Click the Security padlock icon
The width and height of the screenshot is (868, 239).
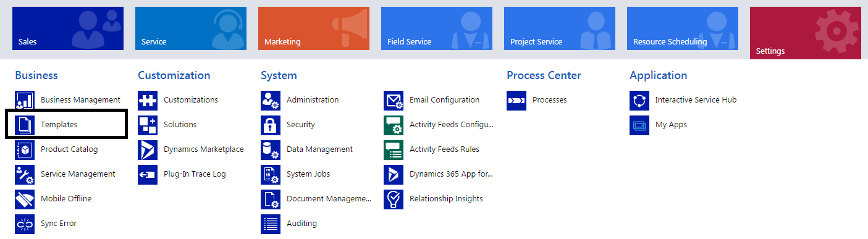(271, 125)
